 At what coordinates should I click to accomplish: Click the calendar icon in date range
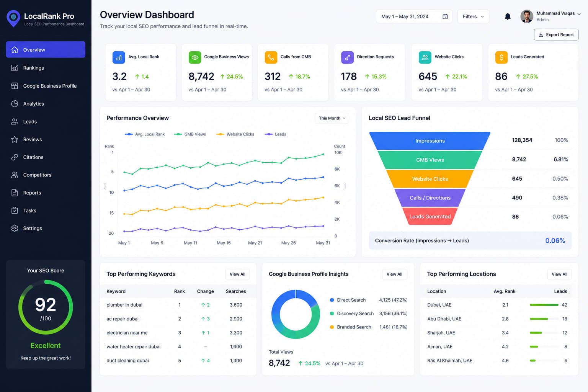coord(445,16)
